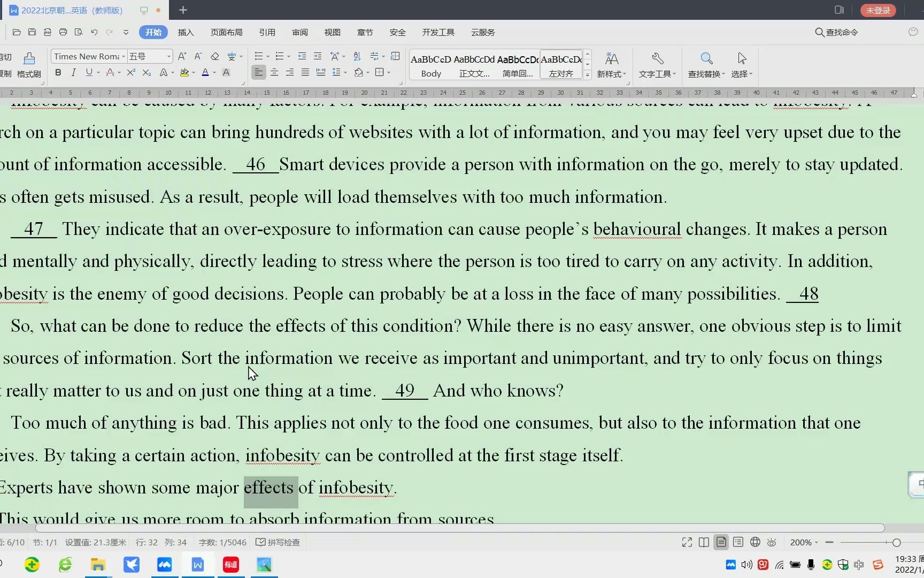Toggle subscript formatting
Viewport: 924px width, 578px height.
[x=147, y=72]
